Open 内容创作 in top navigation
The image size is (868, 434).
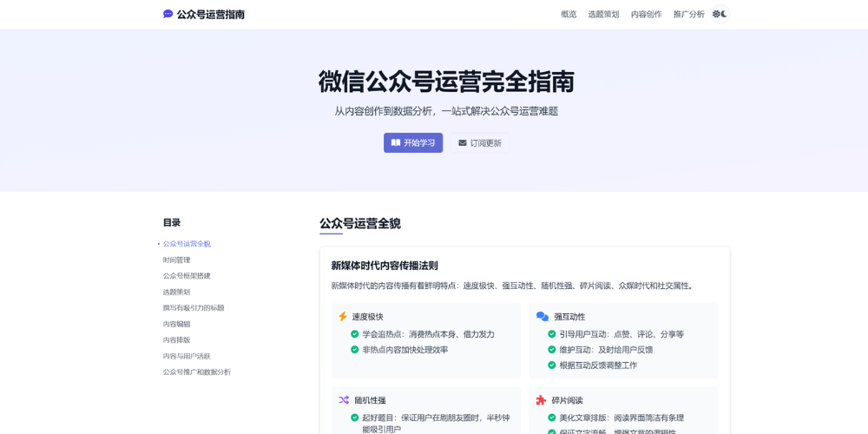pyautogui.click(x=647, y=15)
